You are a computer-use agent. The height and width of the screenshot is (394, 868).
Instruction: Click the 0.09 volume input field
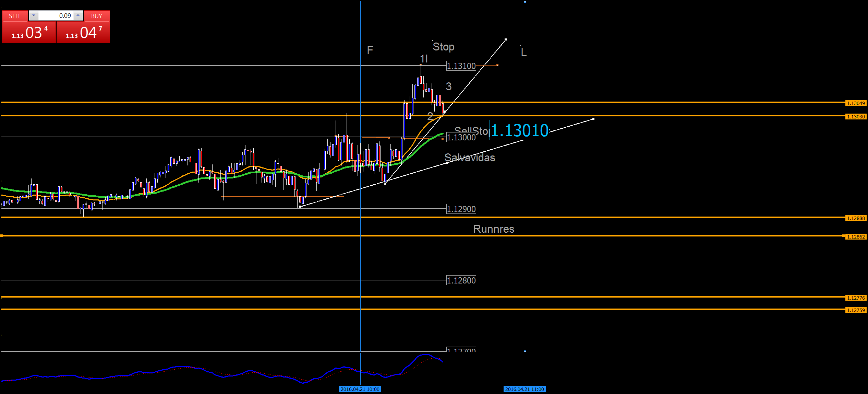[x=56, y=15]
